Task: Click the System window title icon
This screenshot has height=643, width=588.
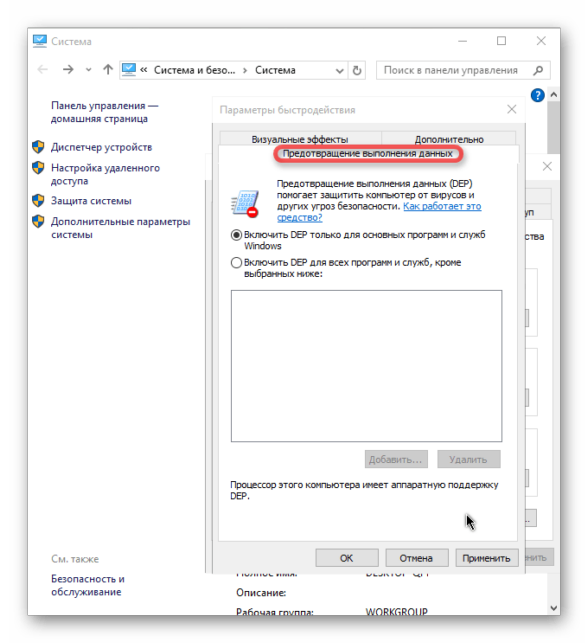Action: click(40, 41)
